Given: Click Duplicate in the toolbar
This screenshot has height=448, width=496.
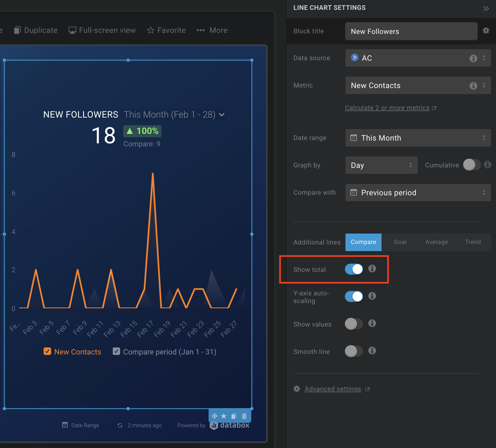Looking at the screenshot, I should 41,30.
